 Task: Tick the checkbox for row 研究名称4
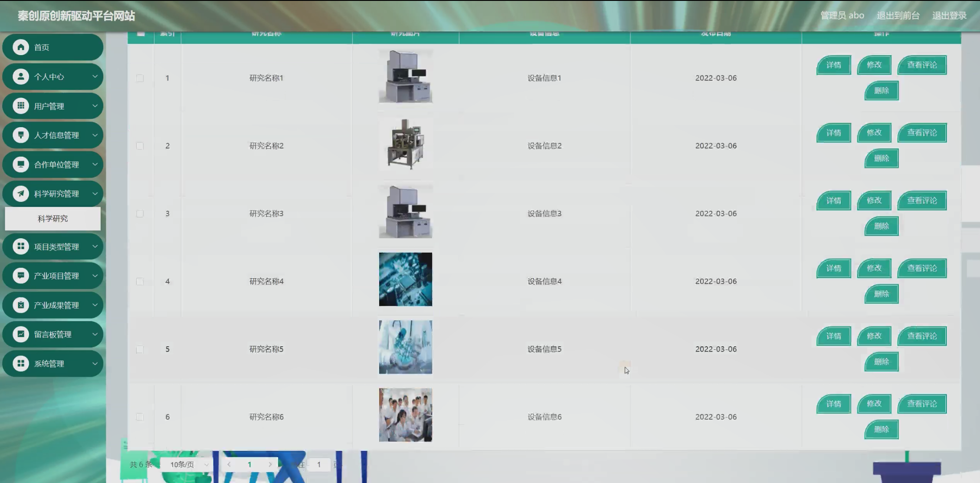(x=140, y=281)
